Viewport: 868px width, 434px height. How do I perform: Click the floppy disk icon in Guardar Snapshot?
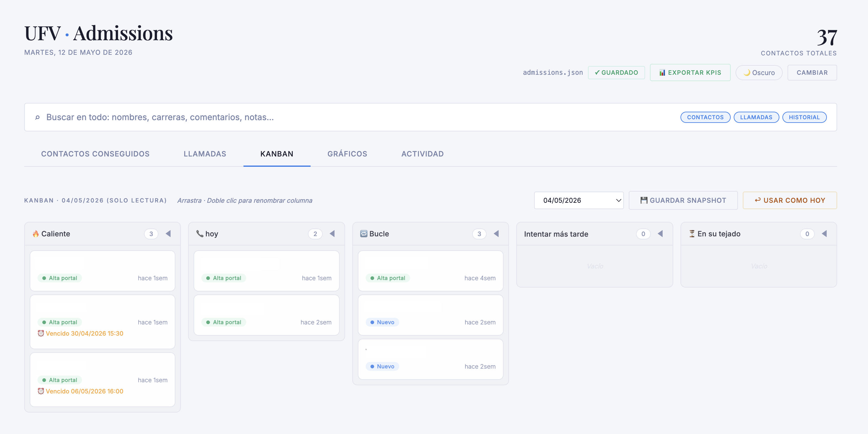[644, 200]
